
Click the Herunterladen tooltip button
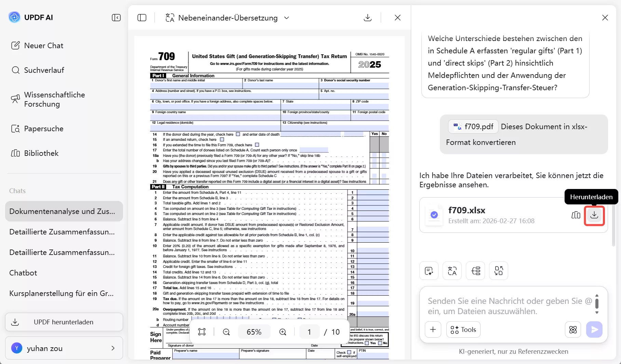click(591, 197)
